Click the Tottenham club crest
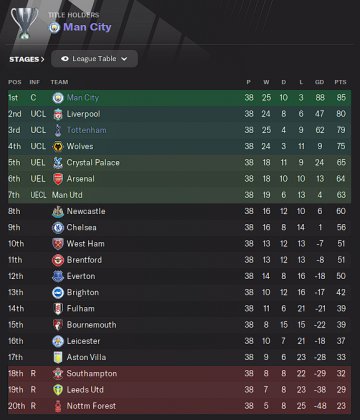Screen dimensions: 360x420 coord(58,130)
